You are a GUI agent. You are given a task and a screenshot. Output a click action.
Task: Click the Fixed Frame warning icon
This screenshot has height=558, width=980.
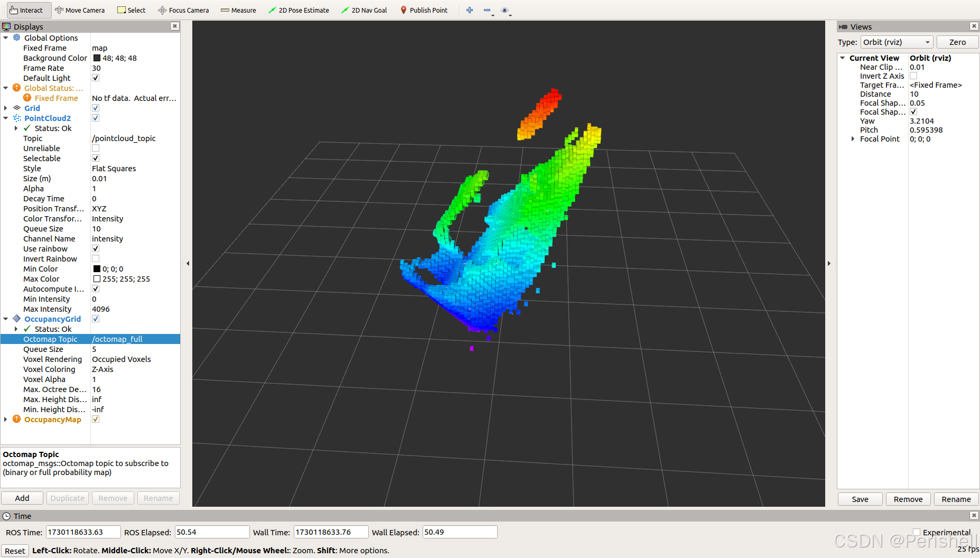(27, 98)
